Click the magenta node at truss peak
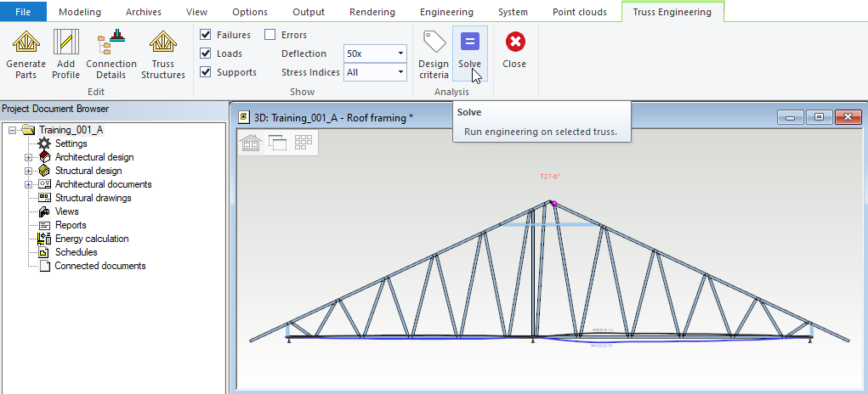This screenshot has height=394, width=868. click(x=554, y=204)
